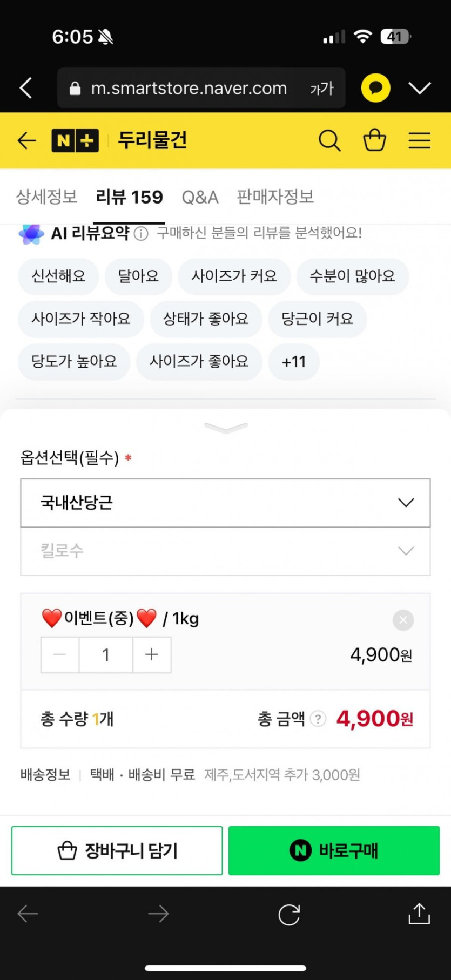451x980 pixels.
Task: Open the Q&A tab
Action: click(200, 197)
